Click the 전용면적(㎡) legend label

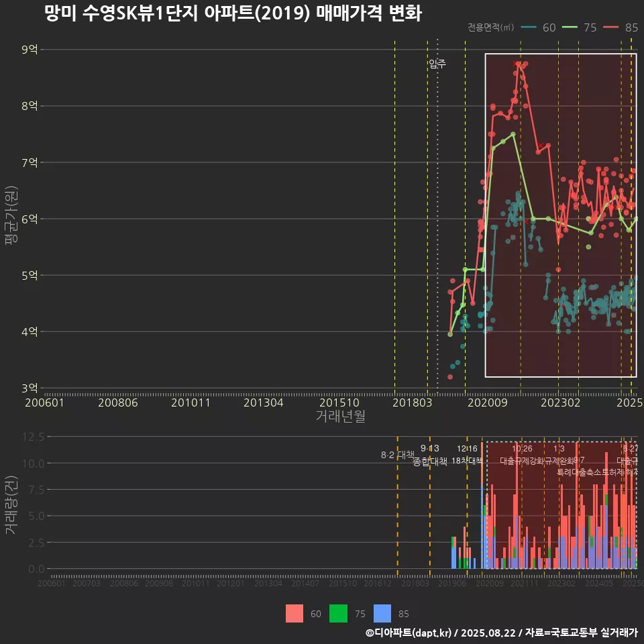pos(491,27)
